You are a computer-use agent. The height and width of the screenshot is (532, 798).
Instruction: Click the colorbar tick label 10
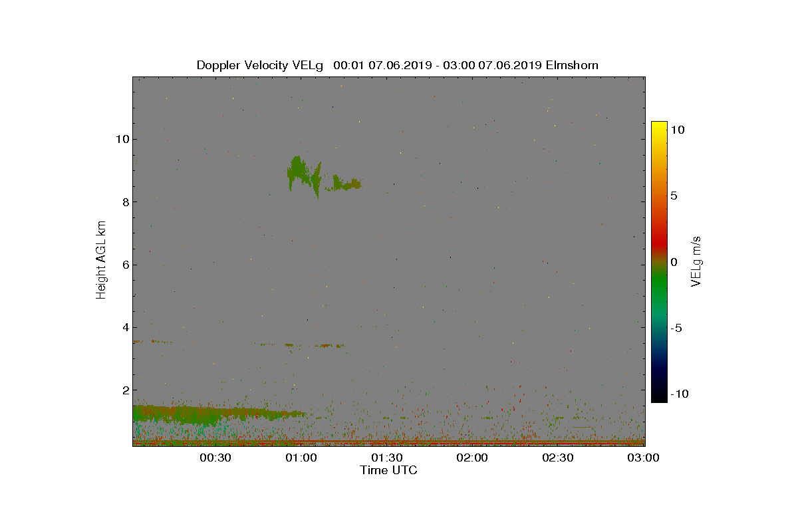pyautogui.click(x=677, y=130)
